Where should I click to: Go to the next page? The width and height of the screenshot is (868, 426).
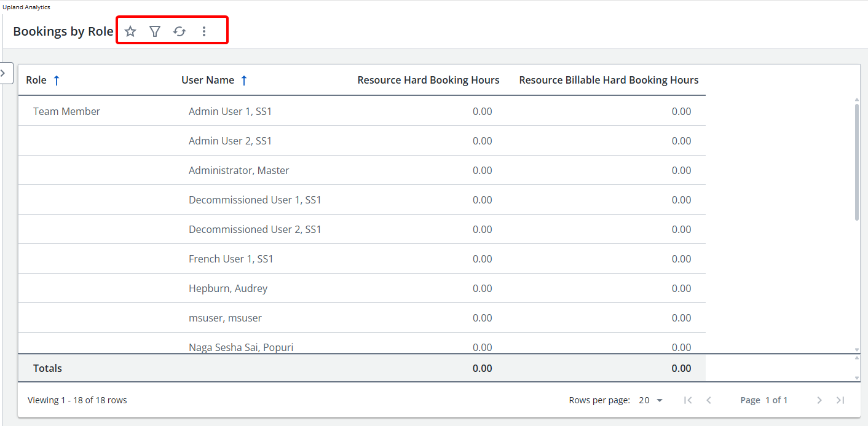(819, 400)
